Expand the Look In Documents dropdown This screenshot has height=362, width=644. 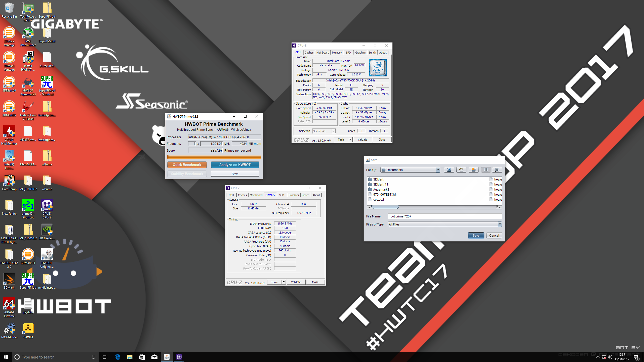tap(438, 170)
